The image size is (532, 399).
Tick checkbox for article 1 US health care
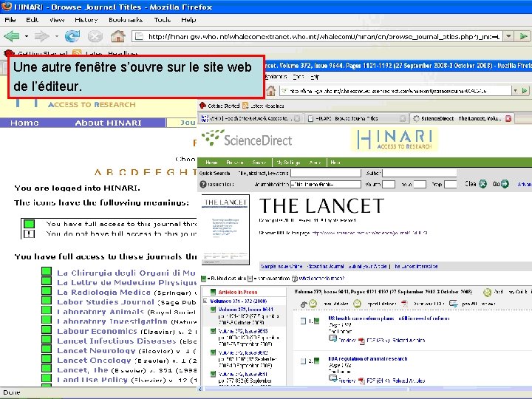click(x=303, y=321)
